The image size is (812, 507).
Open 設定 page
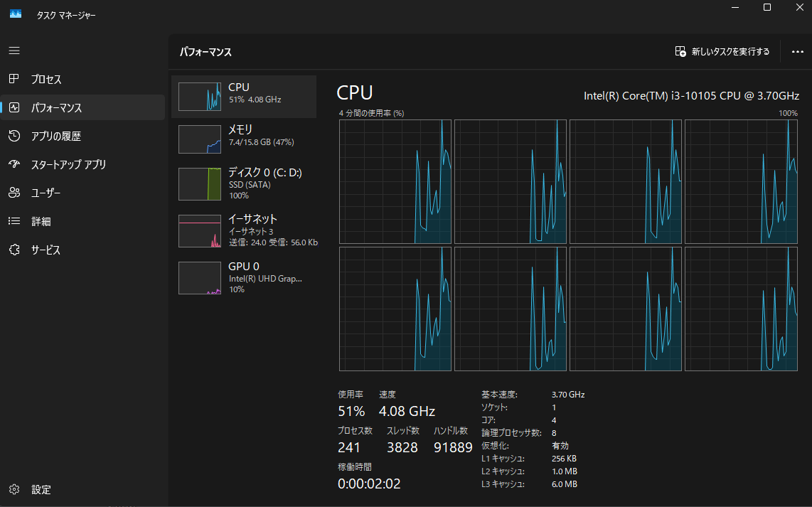pyautogui.click(x=83, y=489)
